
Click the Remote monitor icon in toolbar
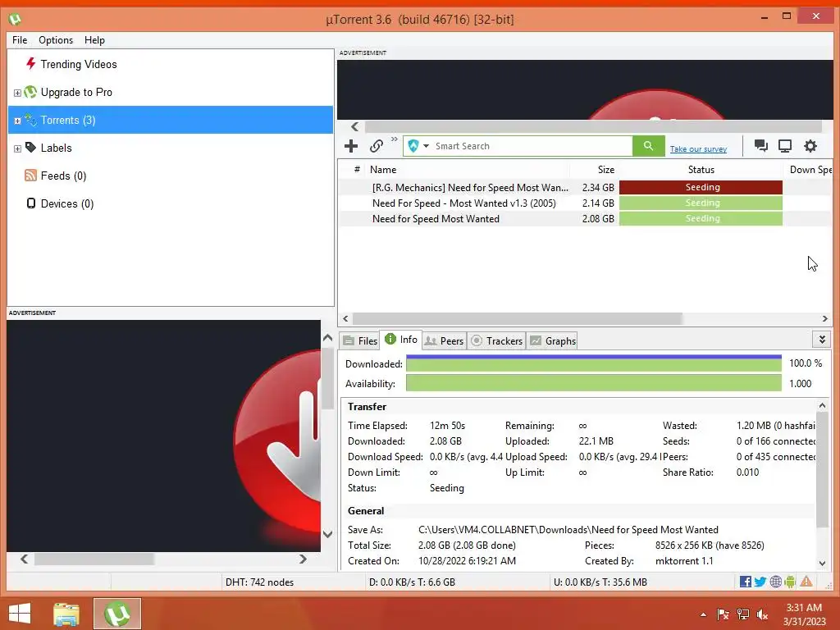coord(785,146)
